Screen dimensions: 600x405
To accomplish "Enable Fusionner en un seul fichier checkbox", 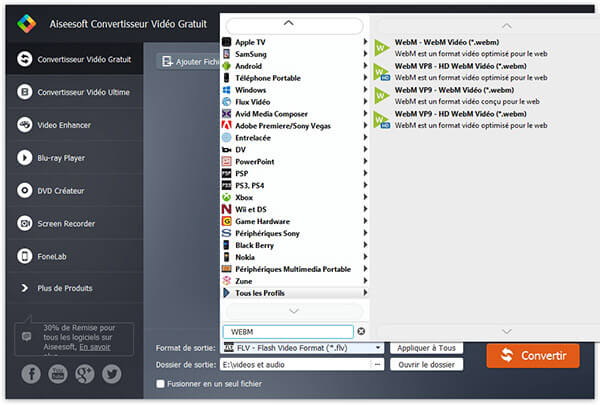I will [161, 384].
